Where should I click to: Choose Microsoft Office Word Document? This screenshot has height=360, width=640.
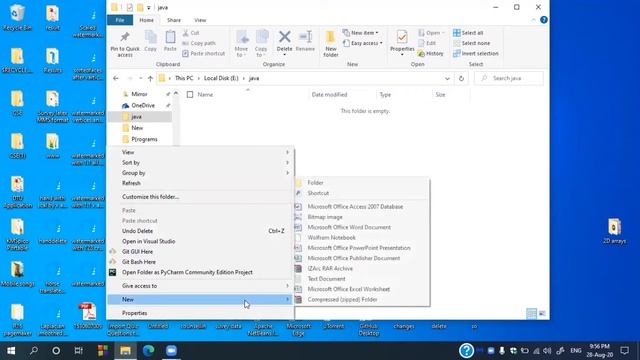(362, 227)
